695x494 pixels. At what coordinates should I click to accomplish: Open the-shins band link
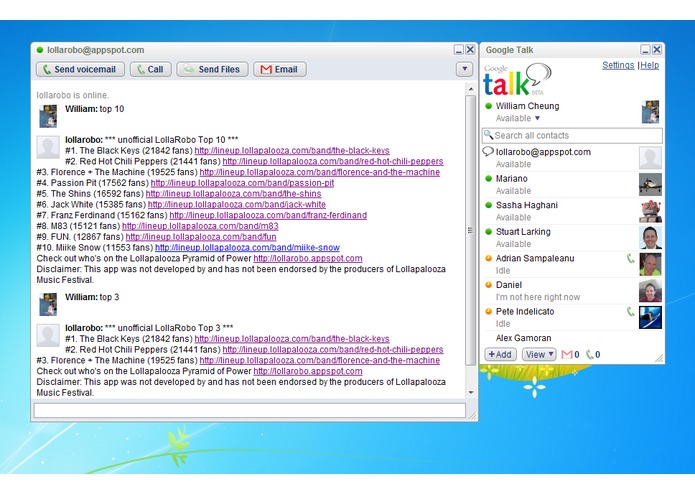point(233,194)
